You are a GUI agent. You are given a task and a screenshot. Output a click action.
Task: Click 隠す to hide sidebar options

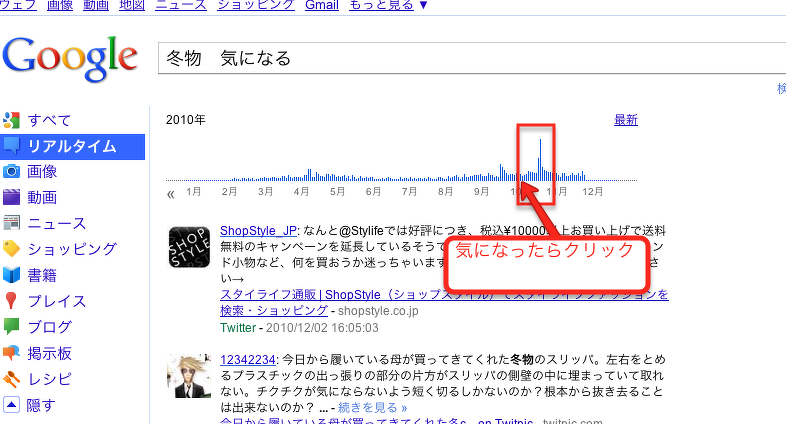(x=41, y=405)
